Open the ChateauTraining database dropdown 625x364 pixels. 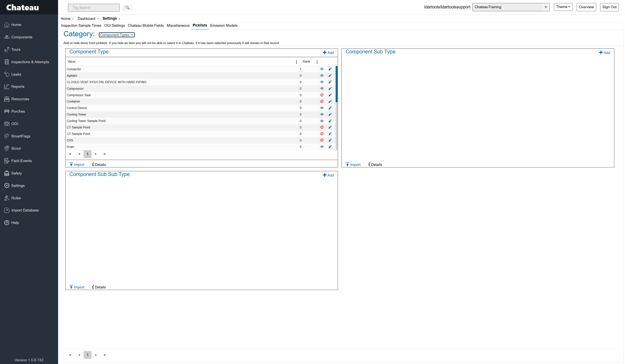pyautogui.click(x=511, y=7)
